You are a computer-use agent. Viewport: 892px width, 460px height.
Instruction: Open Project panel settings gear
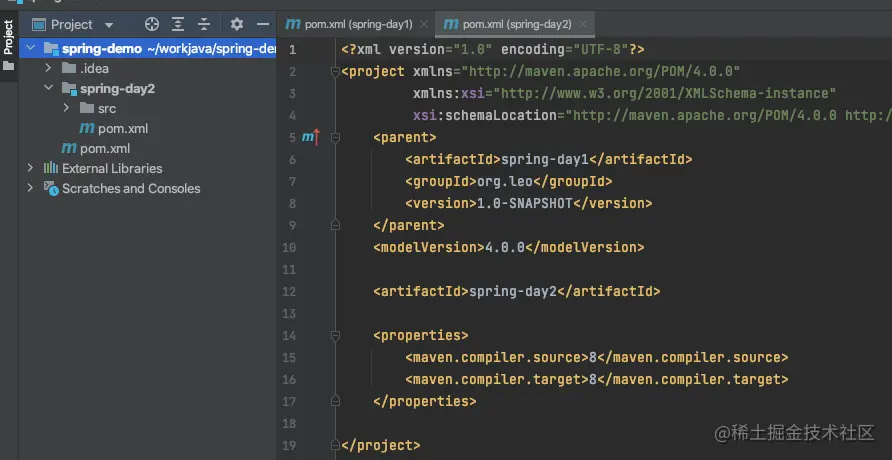pos(237,24)
